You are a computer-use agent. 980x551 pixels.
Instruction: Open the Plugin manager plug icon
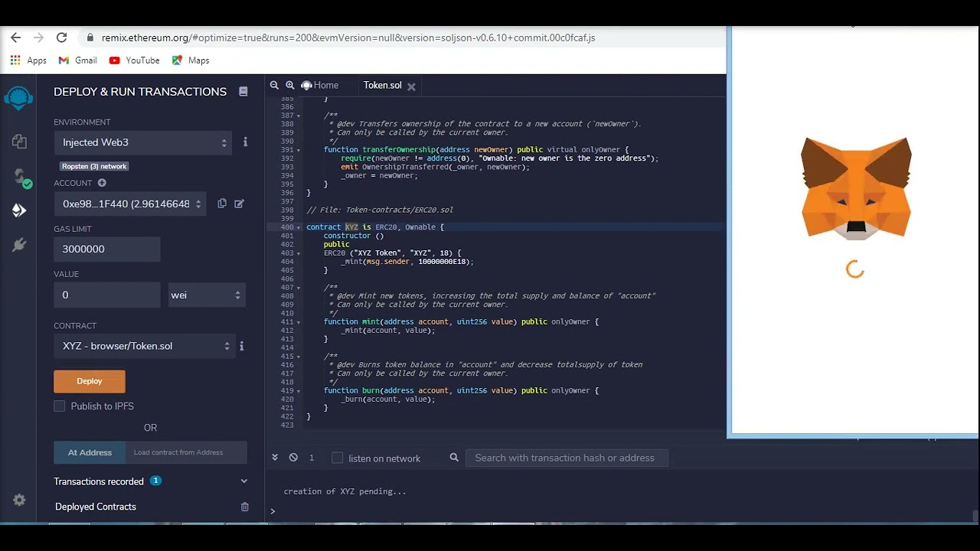click(x=19, y=245)
